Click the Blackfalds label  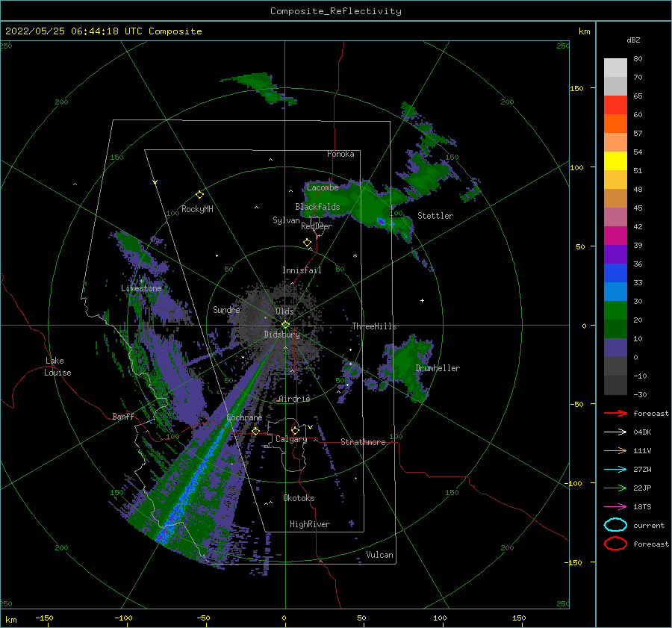[317, 207]
